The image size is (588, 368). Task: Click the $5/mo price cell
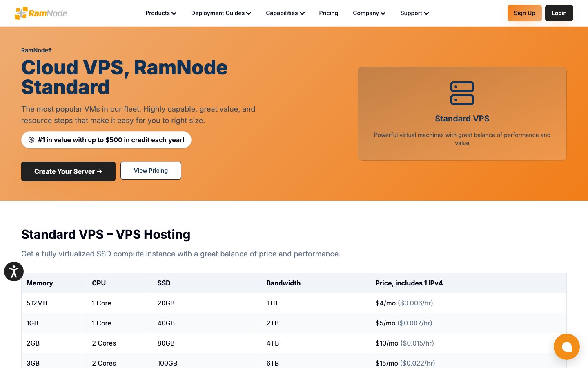(468, 323)
